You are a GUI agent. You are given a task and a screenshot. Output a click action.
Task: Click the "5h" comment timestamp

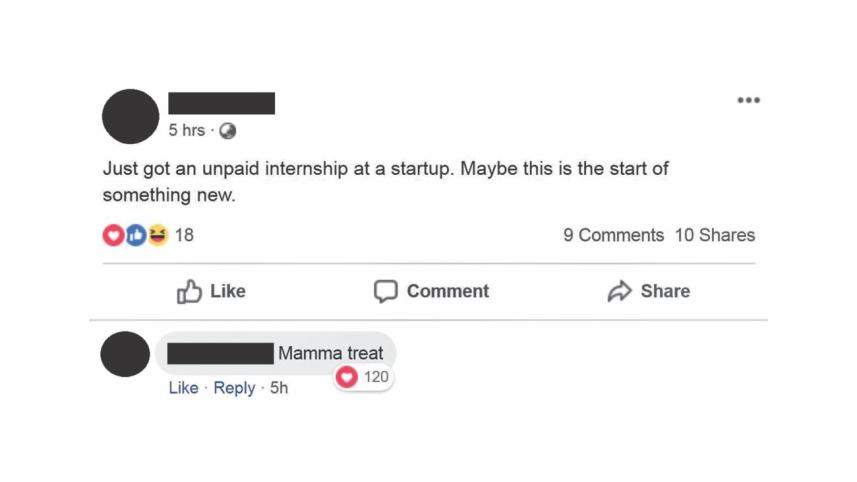coord(279,388)
